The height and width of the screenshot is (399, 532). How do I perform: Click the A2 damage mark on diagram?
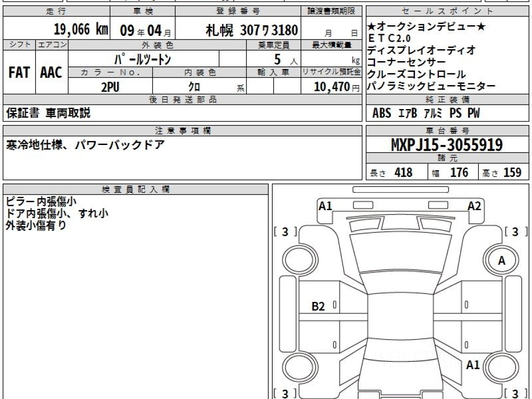click(474, 206)
